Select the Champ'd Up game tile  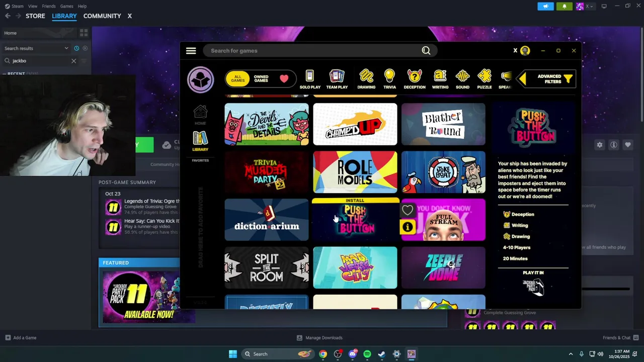point(355,124)
